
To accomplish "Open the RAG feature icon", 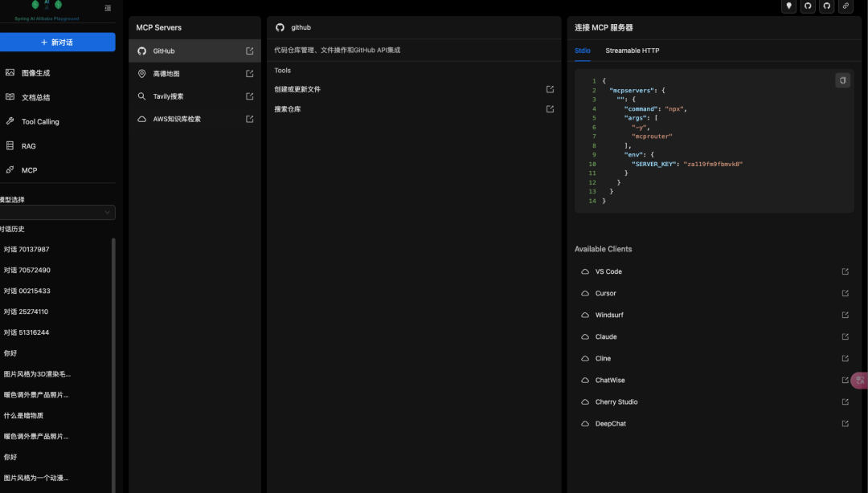I will (x=12, y=145).
